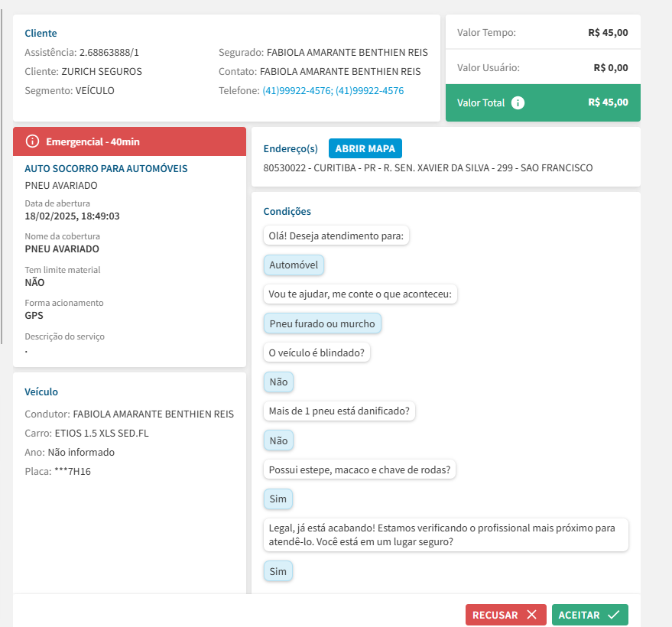Click the checkmark icon on Aceitar
Viewport: 672px width, 627px height.
pyautogui.click(x=613, y=615)
